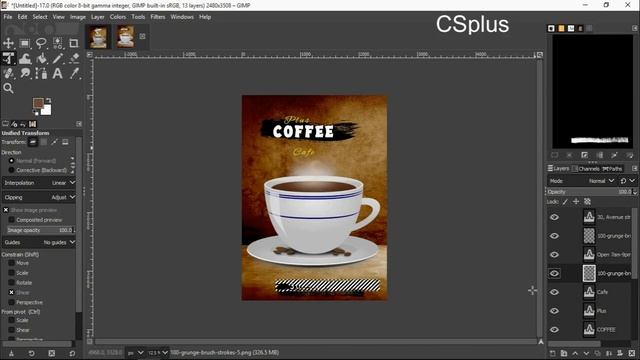Select the Eraser tool
The width and height of the screenshot is (640, 360).
(x=74, y=58)
